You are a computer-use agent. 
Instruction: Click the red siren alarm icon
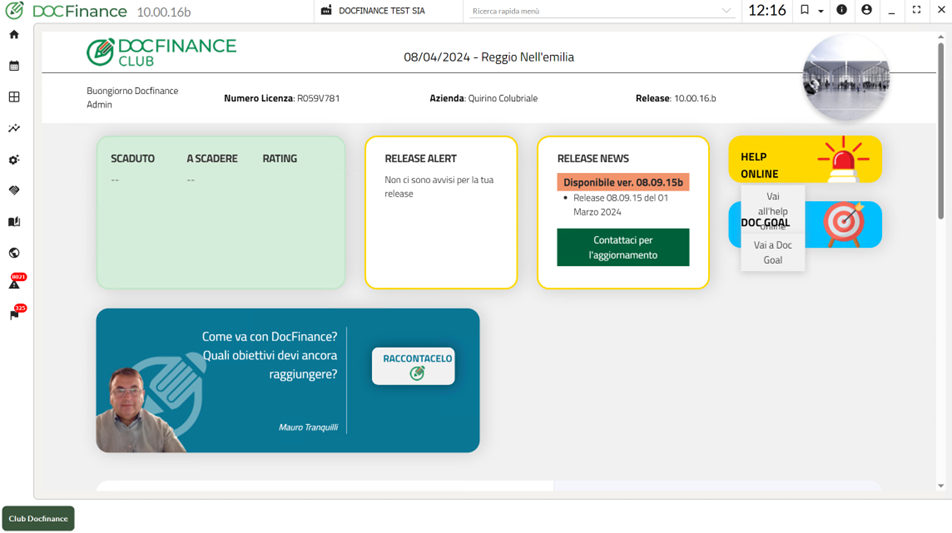(x=843, y=159)
